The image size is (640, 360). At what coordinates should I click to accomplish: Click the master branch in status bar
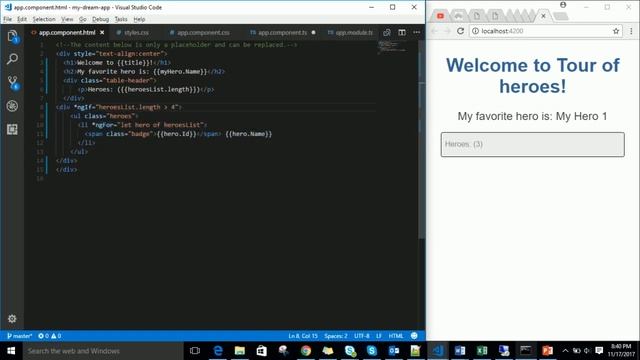click(x=19, y=336)
